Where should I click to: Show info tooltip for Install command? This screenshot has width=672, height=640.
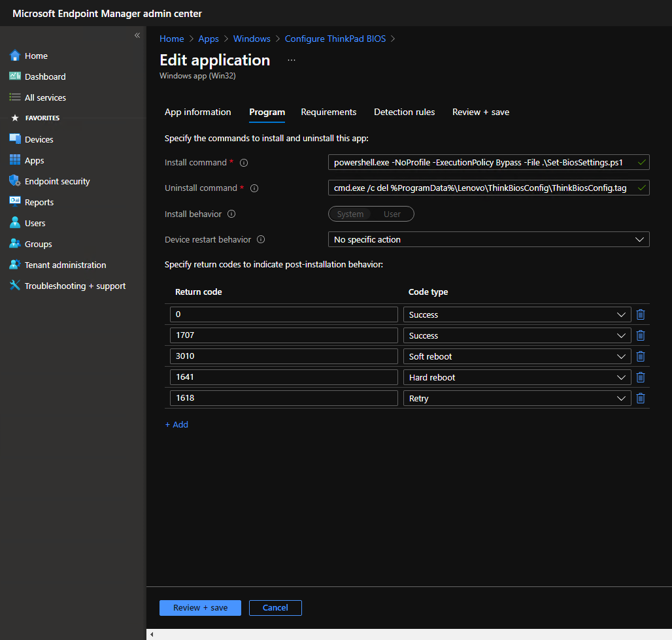[244, 163]
